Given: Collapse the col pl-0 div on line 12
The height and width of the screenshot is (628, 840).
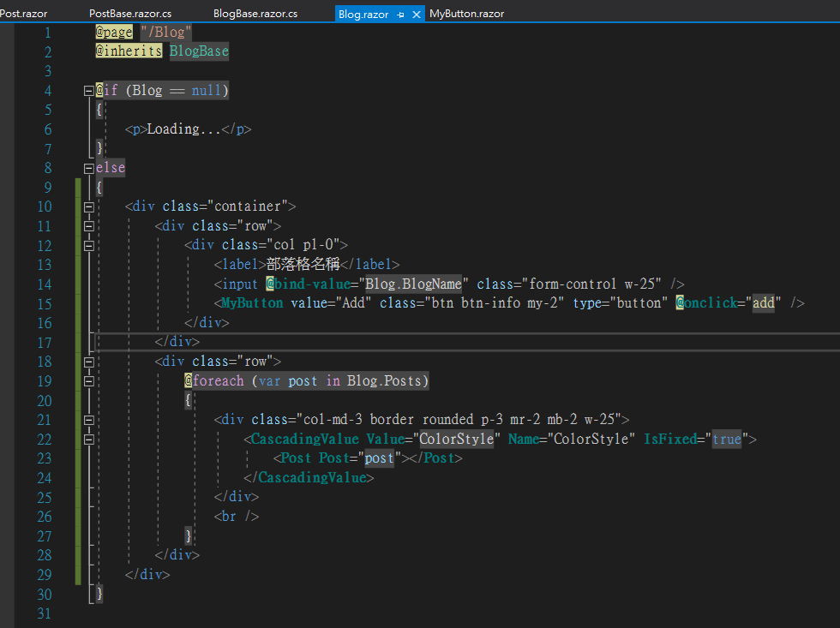Looking at the screenshot, I should point(89,246).
